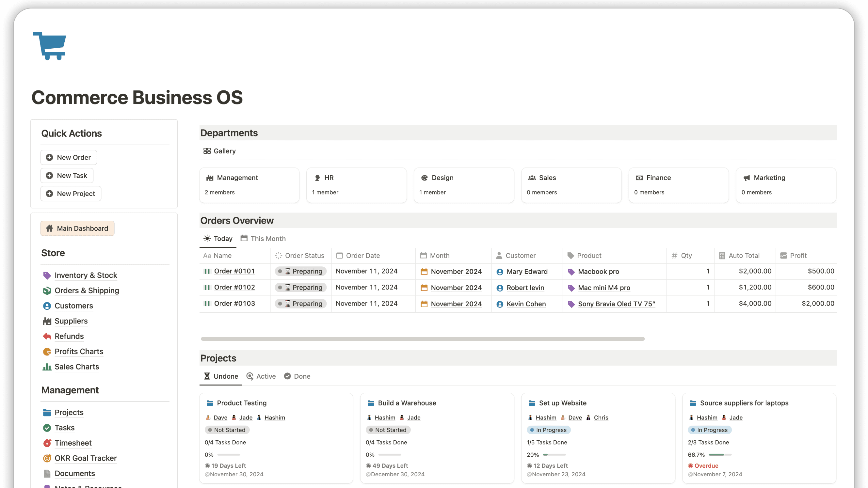Viewport: 868px width, 488px height.
Task: Open the Mary Edward customer link
Action: point(527,272)
